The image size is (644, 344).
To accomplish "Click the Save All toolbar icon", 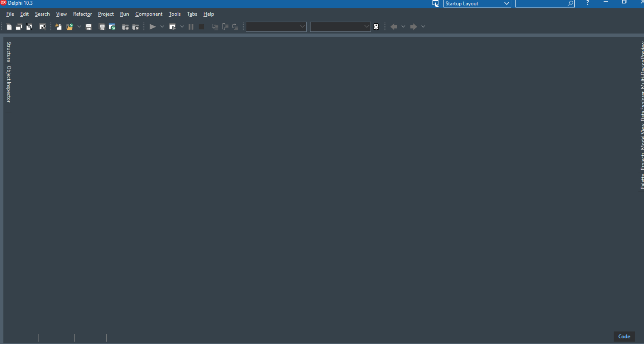I will (102, 27).
